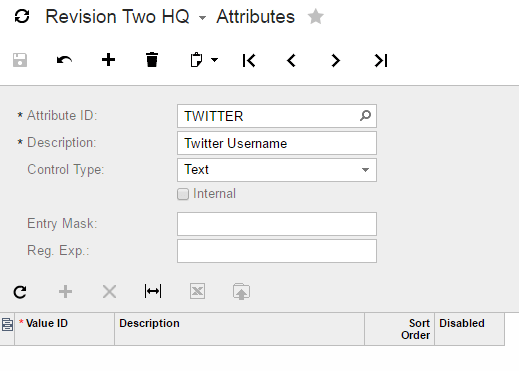Viewport: 519px width, 371px height.
Task: Click the Reg. Exp. input field
Action: pyautogui.click(x=277, y=251)
